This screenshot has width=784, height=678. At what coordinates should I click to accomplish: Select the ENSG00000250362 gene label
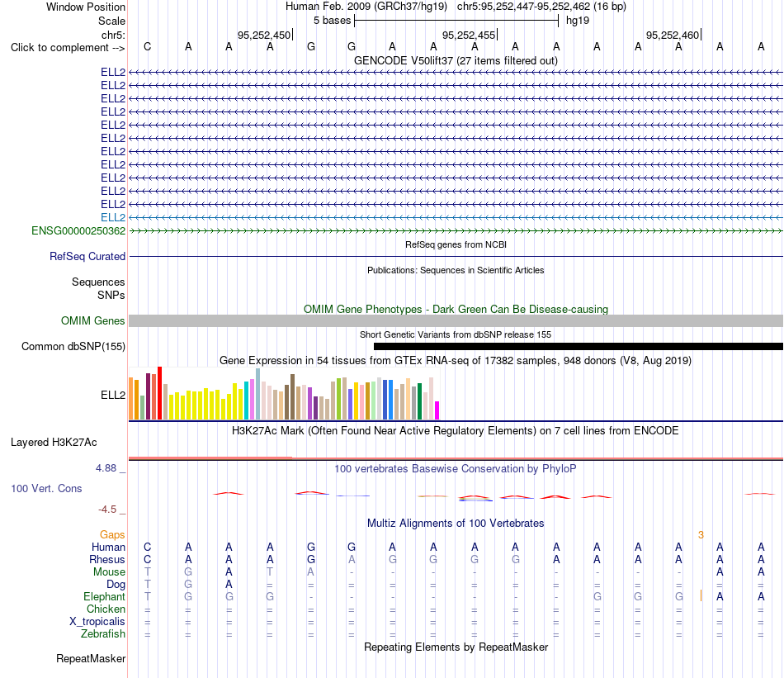coord(78,230)
